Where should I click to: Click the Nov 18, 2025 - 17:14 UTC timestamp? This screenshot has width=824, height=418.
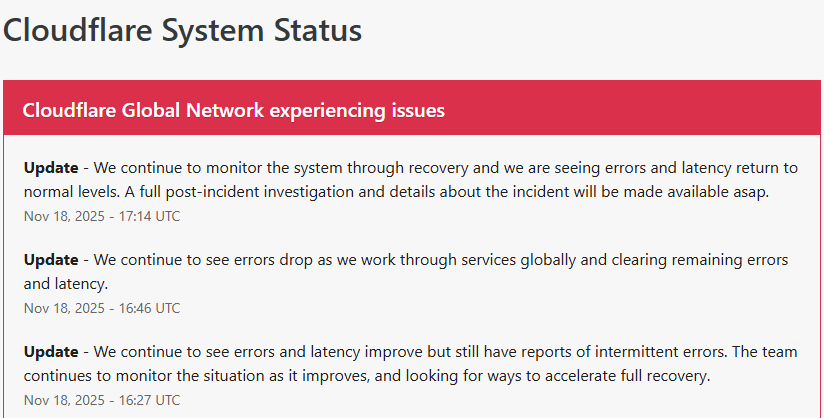tap(102, 216)
